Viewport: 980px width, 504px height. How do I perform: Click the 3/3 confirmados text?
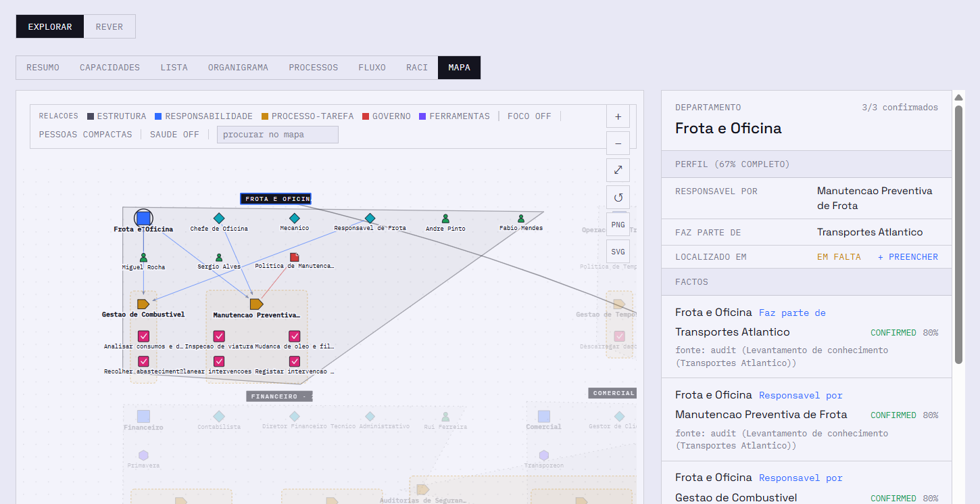click(900, 108)
